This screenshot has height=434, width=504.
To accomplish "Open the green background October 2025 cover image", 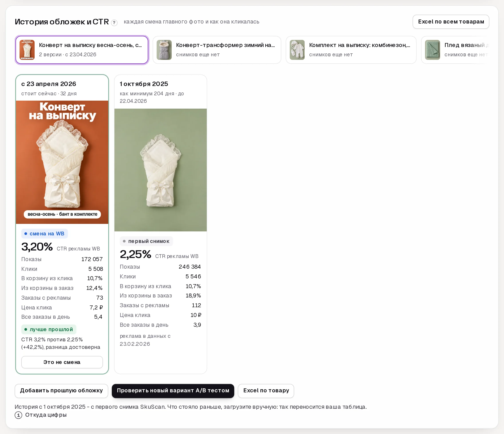I will point(161,170).
